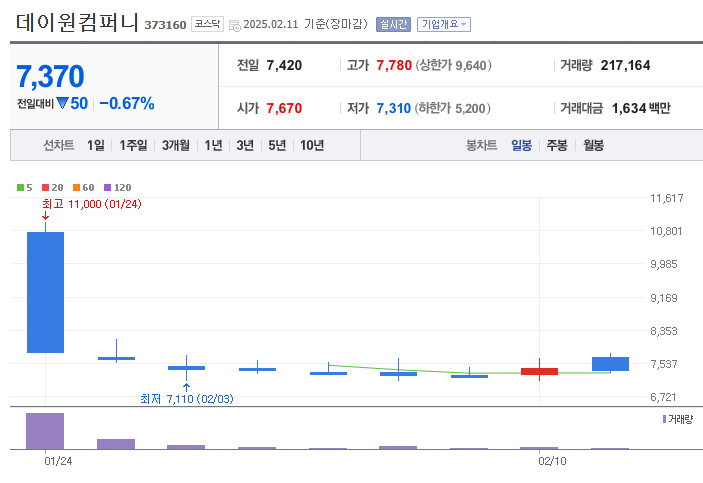Click the low price 7,310
This screenshot has height=483, width=703.
click(394, 109)
